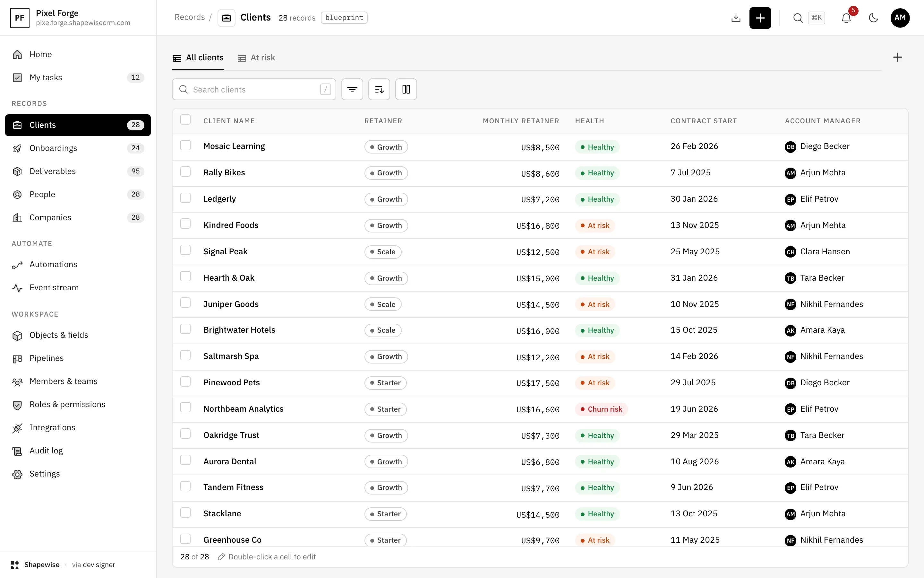
Task: Check the Kindred Foods row checkbox
Action: tap(185, 223)
